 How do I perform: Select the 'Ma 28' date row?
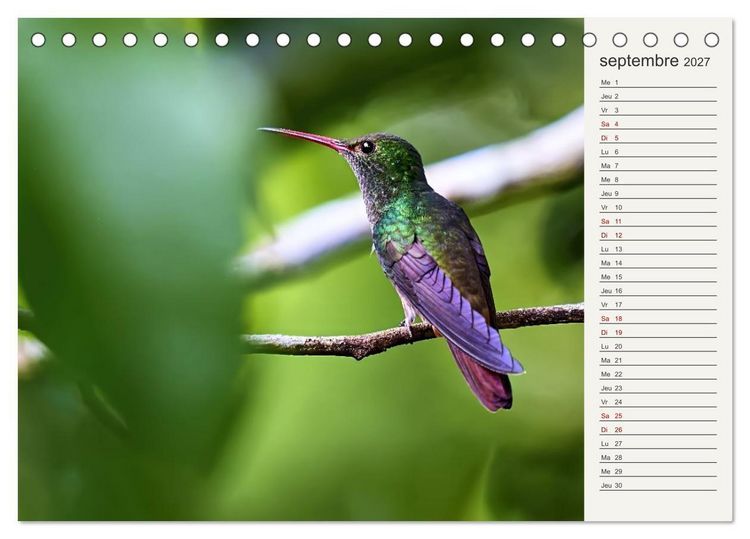(658, 457)
